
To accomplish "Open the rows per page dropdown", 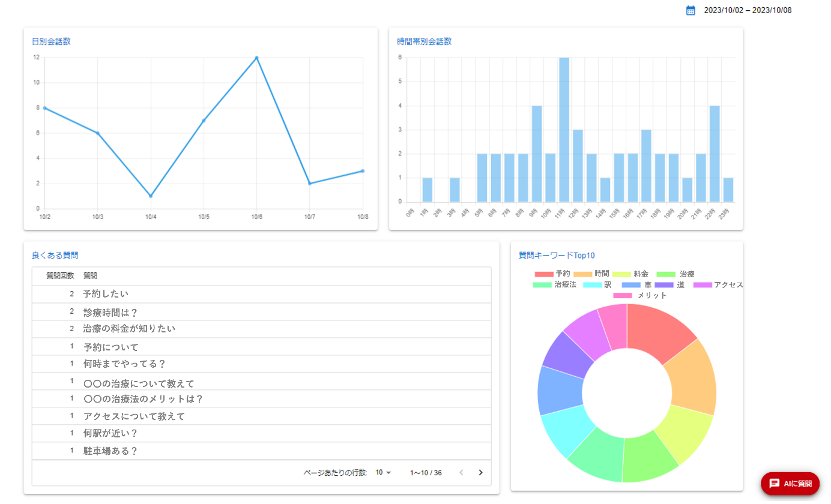I will tap(383, 473).
